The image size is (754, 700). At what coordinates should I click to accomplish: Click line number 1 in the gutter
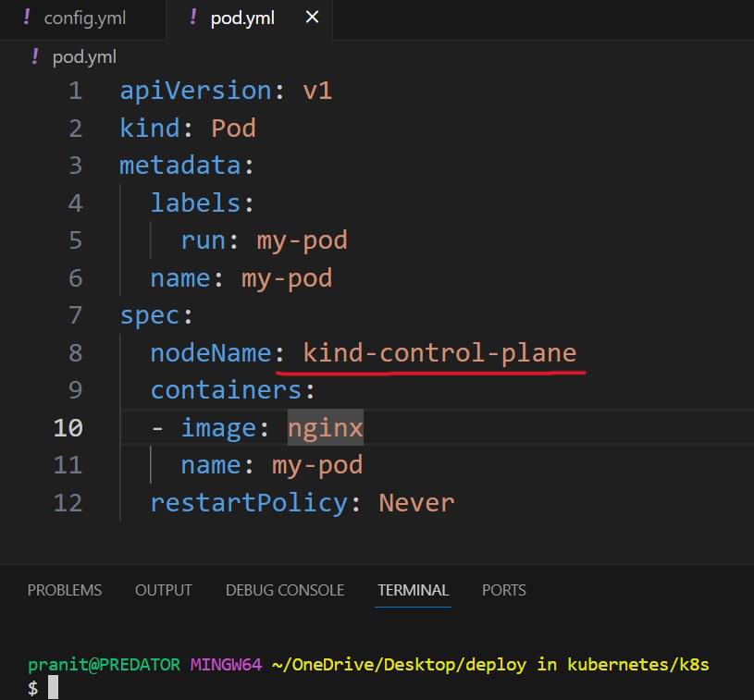74,91
